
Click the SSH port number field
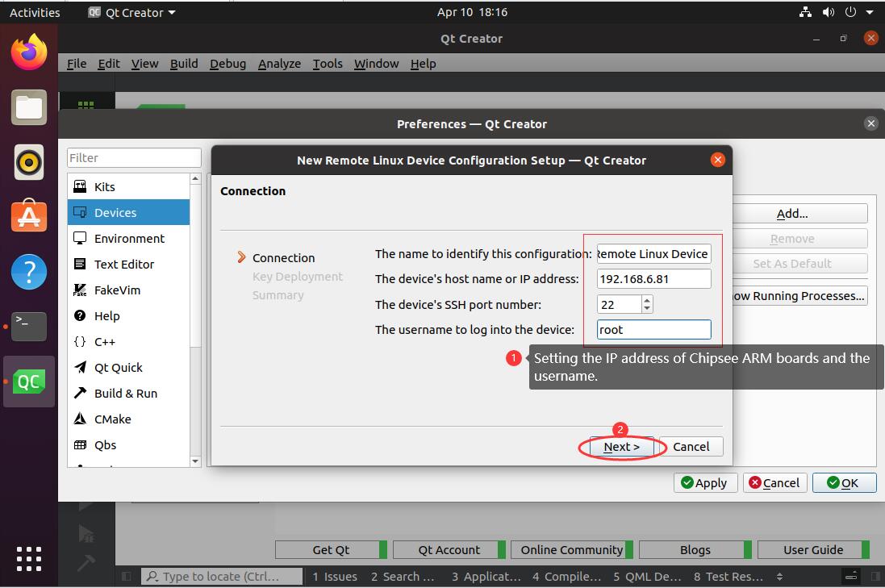click(x=619, y=305)
